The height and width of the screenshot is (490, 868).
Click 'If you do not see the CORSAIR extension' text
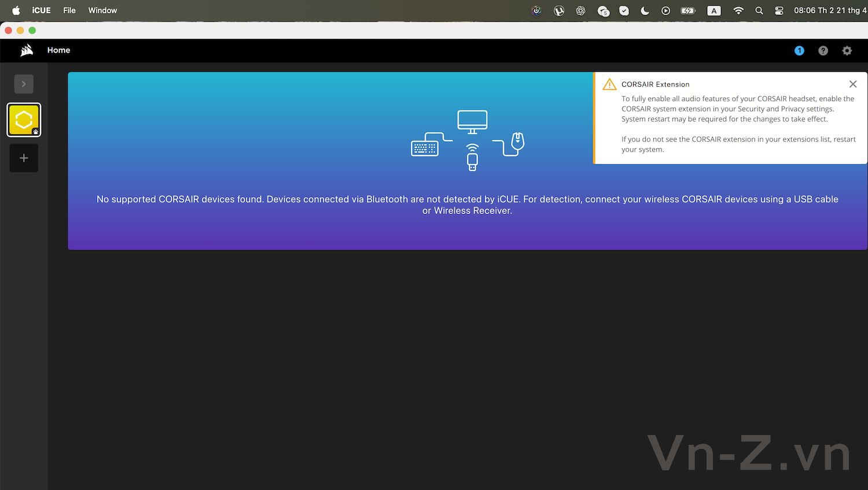click(x=738, y=144)
